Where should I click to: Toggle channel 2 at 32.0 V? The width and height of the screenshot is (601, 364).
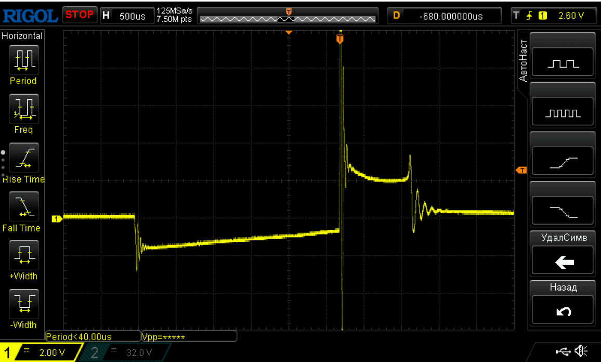(127, 353)
